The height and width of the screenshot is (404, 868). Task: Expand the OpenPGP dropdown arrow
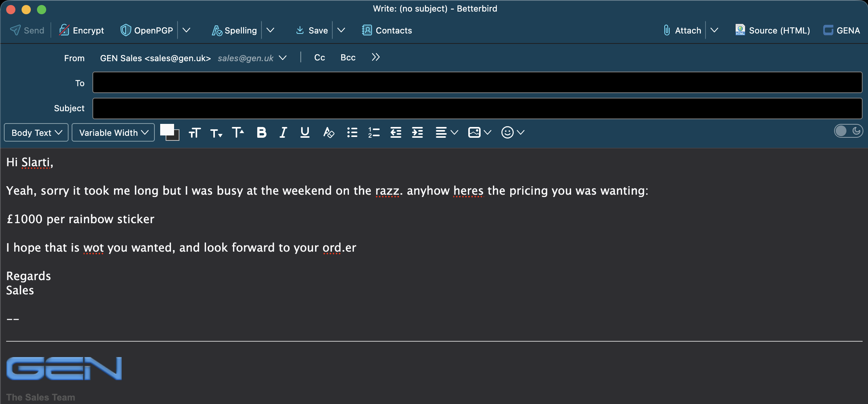pyautogui.click(x=186, y=30)
